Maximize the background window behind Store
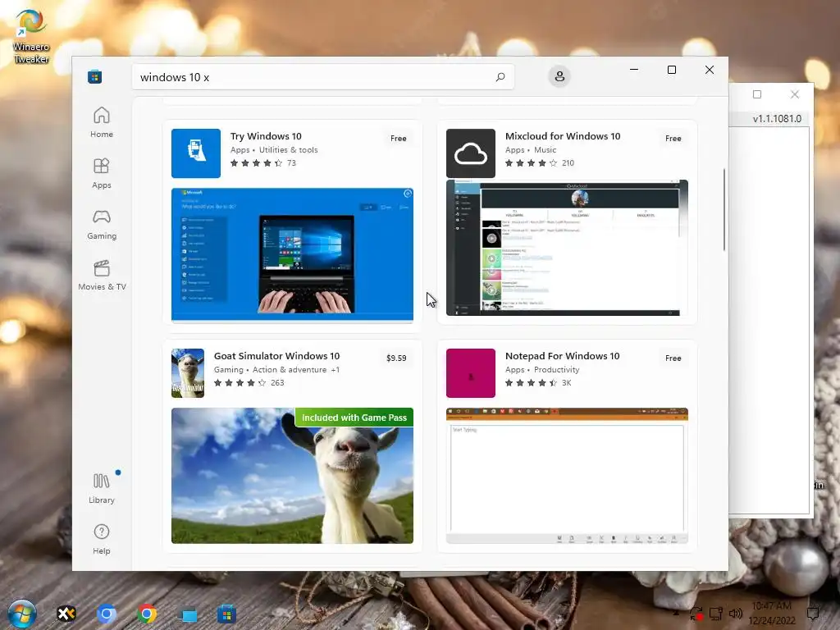This screenshot has height=630, width=840. pos(756,94)
